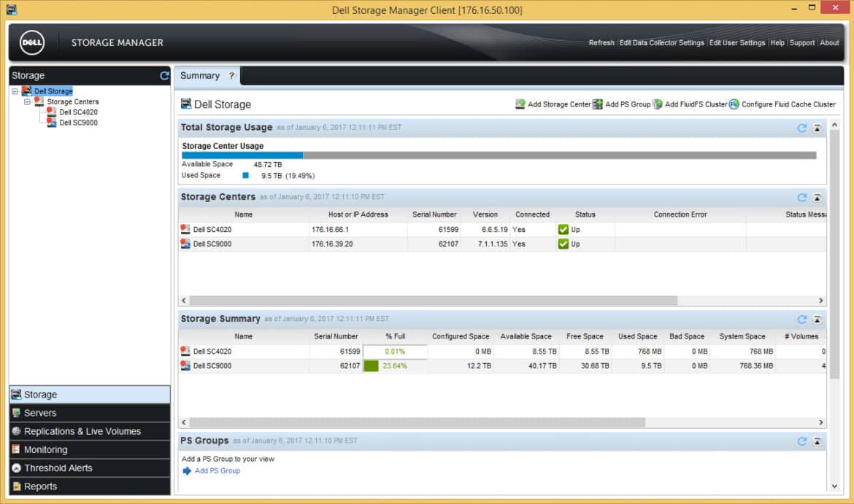Click Refresh in the top header
Image resolution: width=854 pixels, height=504 pixels.
point(601,42)
